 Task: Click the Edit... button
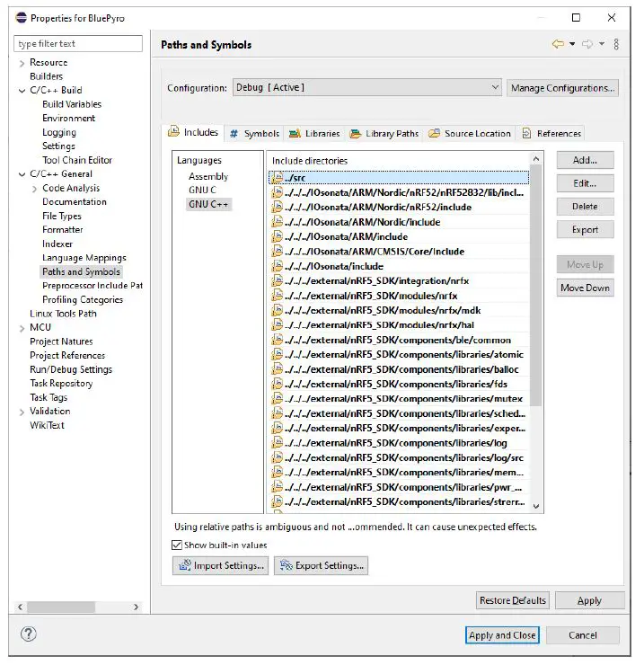point(585,183)
